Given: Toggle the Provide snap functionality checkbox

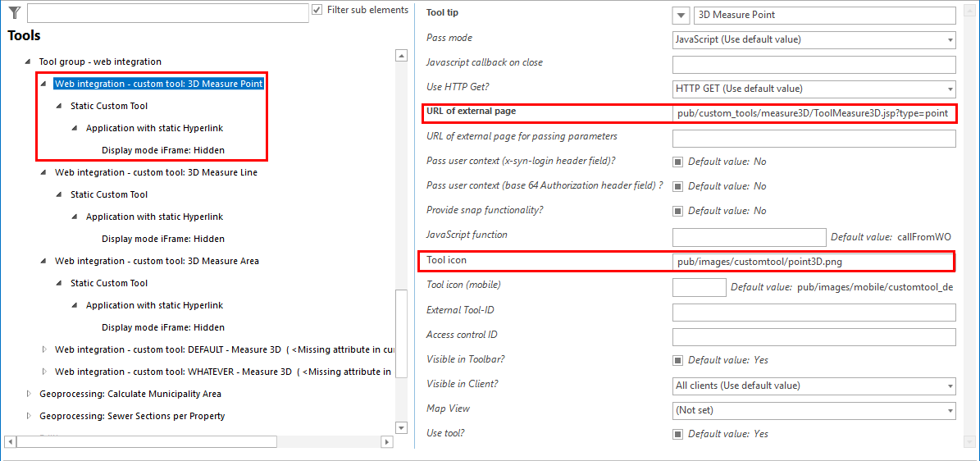Looking at the screenshot, I should point(677,211).
